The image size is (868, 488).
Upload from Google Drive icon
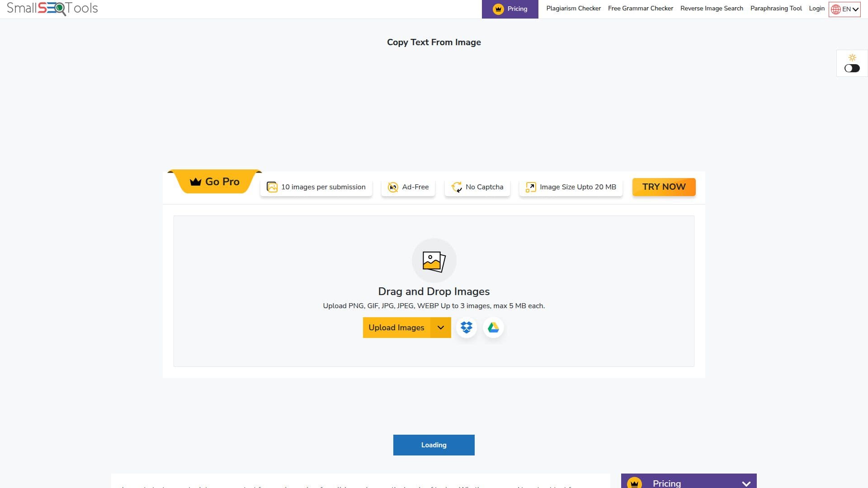tap(493, 328)
